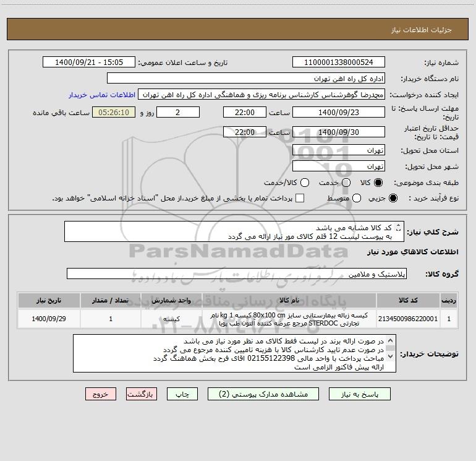Image resolution: width=476 pixels, height=461 pixels.
Task: Click the 22:00 response deadline time field
Action: point(245,112)
